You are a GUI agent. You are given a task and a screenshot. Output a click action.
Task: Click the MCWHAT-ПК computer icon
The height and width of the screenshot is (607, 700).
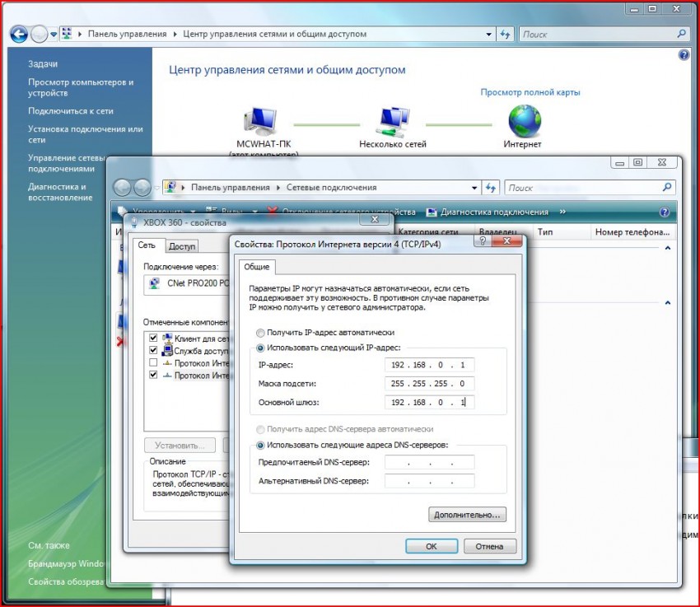coord(261,121)
